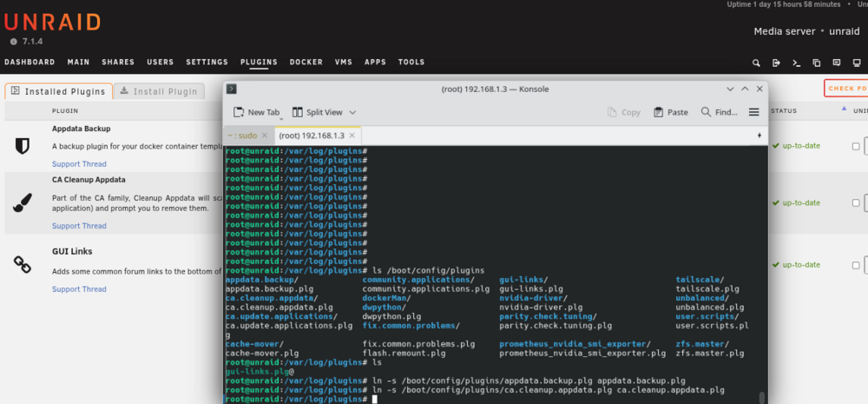
Task: Sort by the Plugin column header
Action: click(65, 111)
